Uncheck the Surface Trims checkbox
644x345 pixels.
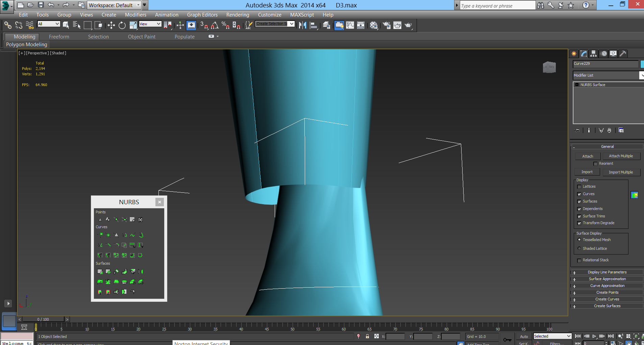tap(579, 216)
